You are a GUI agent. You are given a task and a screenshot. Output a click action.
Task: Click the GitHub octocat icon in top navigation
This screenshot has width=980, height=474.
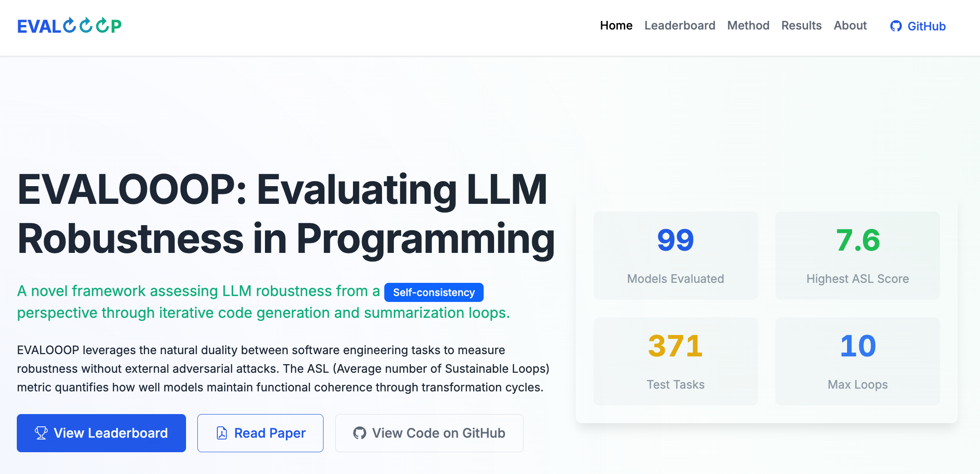[896, 26]
